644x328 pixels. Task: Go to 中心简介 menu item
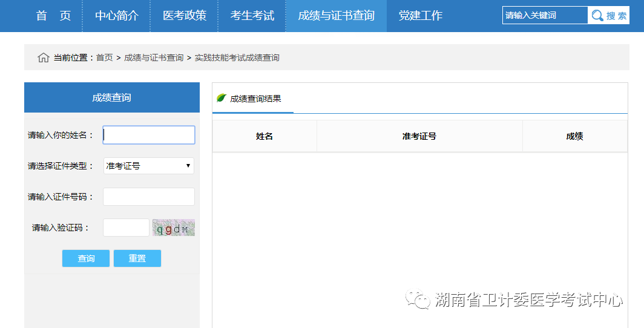(116, 16)
